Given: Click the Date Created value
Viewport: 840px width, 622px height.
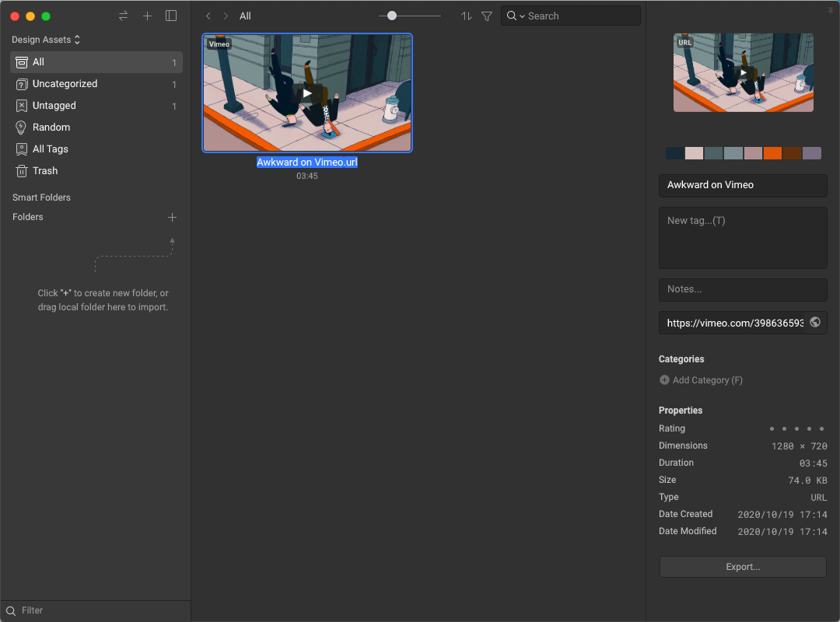Looking at the screenshot, I should click(782, 515).
